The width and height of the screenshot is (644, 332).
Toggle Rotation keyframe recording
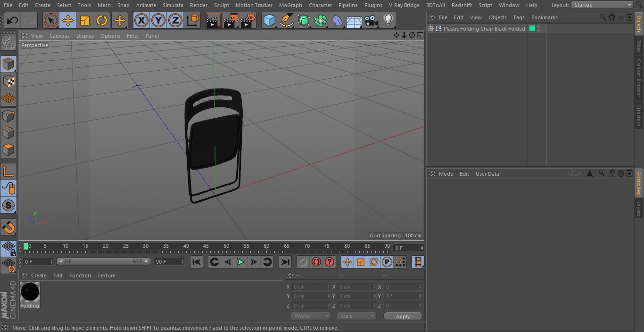[374, 262]
